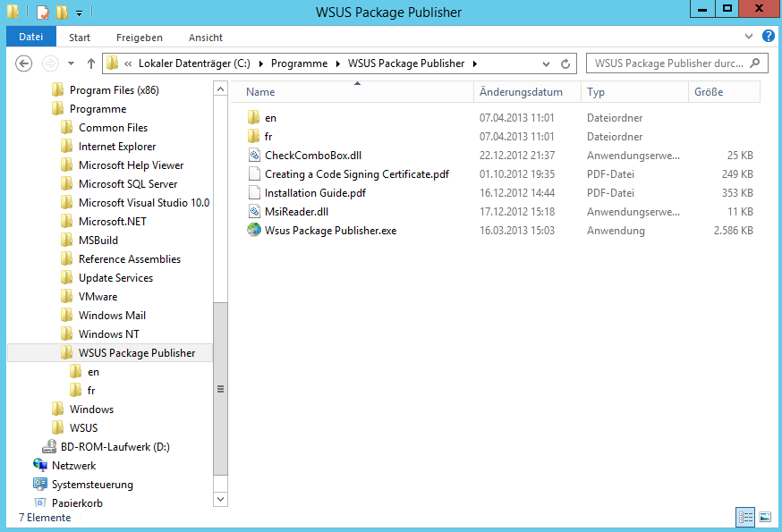Select the MsiReader.dll file icon
This screenshot has height=532, width=782.
tap(254, 211)
